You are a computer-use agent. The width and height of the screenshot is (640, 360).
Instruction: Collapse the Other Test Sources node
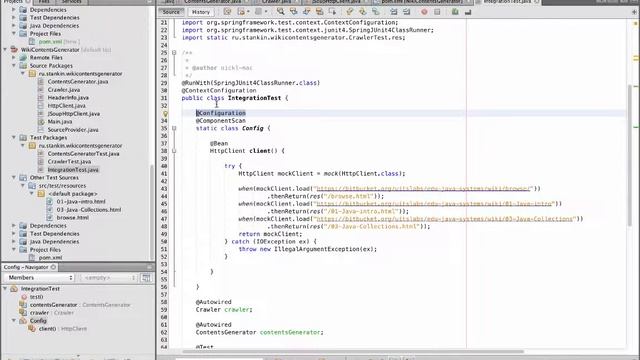click(x=14, y=178)
